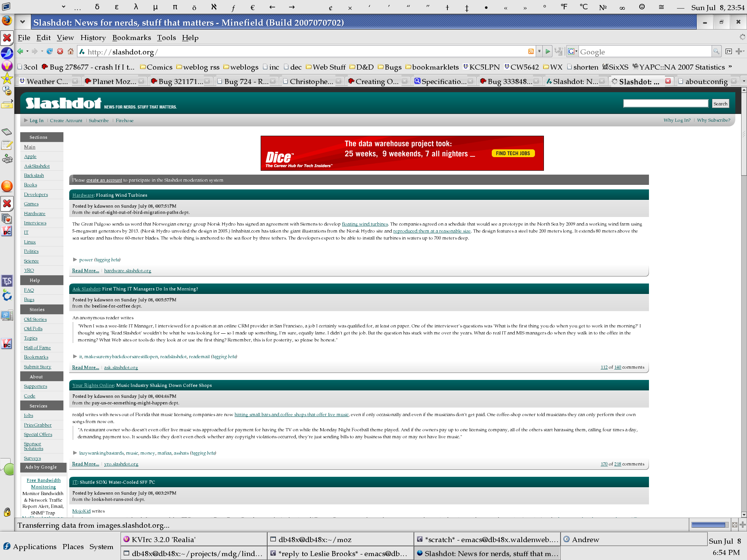The width and height of the screenshot is (747, 560).
Task: Open the KC5LPN bookmark
Action: click(481, 67)
